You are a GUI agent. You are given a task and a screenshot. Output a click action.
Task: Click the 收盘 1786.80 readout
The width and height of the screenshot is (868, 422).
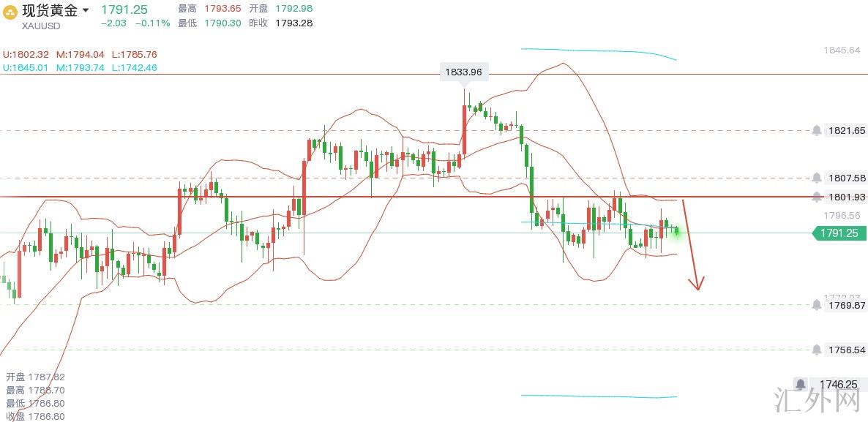(x=35, y=416)
